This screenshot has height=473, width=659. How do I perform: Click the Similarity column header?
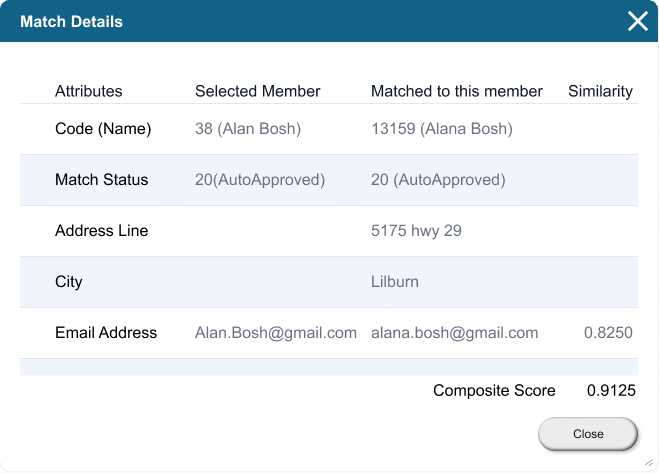(600, 91)
